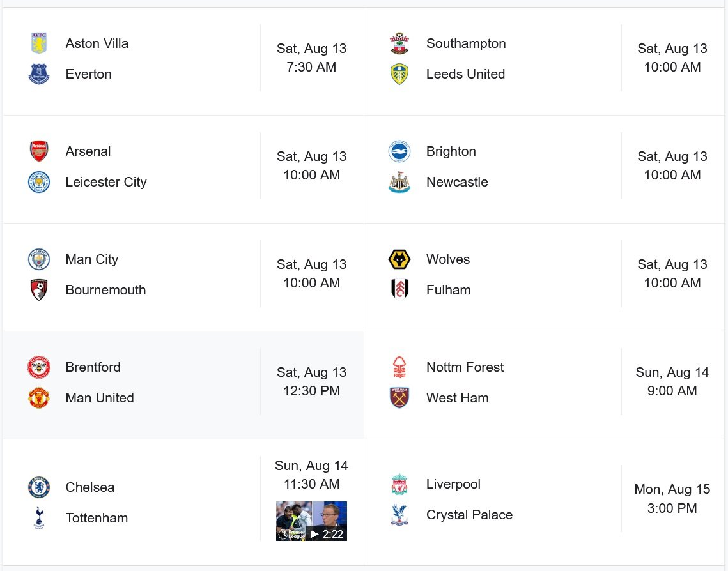
Task: Open the Crystal Palace team name
Action: coord(469,514)
